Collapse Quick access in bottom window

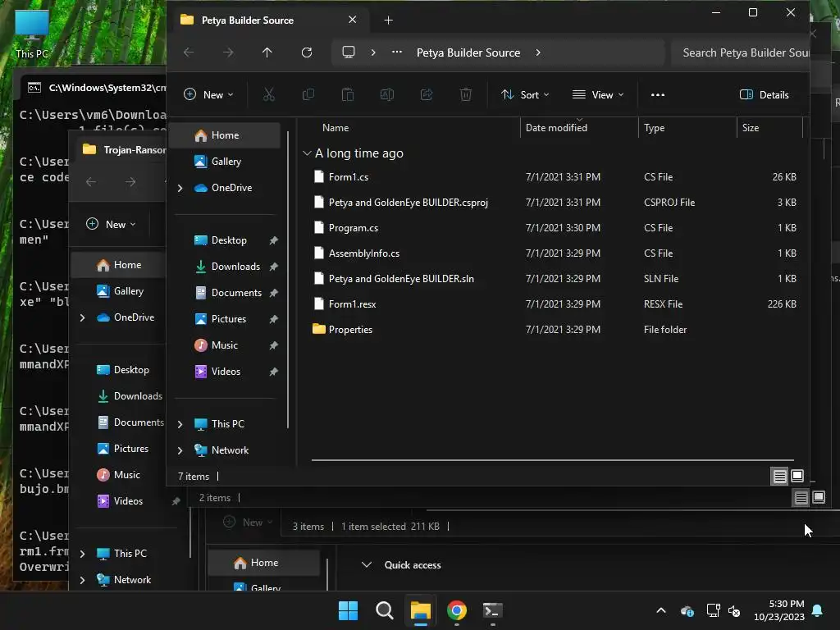(367, 564)
